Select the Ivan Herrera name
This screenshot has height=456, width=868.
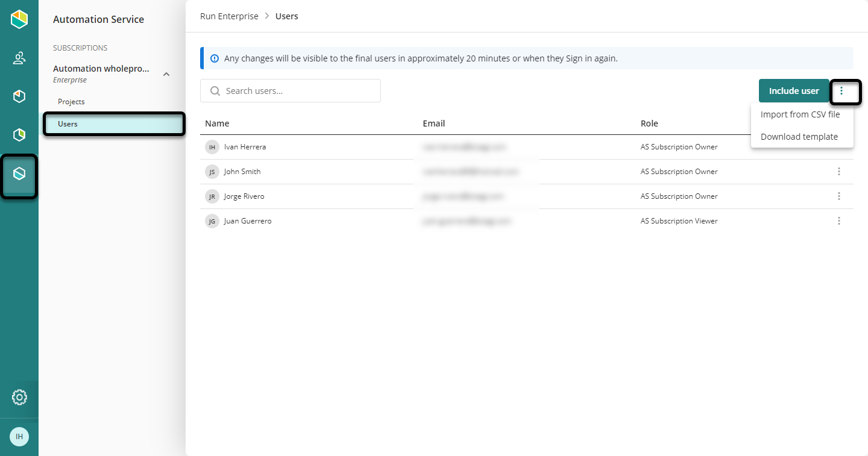[x=245, y=147]
